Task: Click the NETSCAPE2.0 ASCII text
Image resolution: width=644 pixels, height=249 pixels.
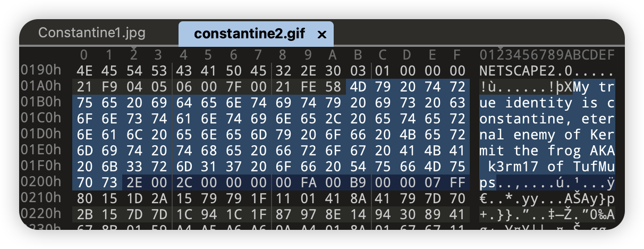Action: pos(523,71)
